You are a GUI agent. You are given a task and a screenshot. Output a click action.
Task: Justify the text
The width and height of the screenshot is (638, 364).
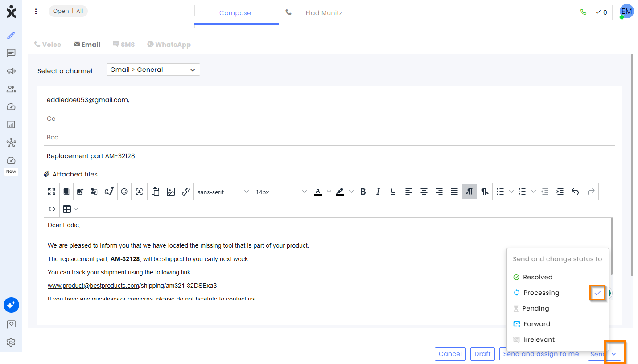tap(454, 192)
